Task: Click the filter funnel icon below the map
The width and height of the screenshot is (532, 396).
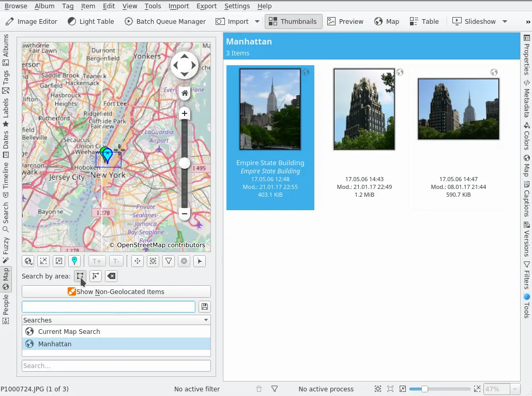Action: 169,261
